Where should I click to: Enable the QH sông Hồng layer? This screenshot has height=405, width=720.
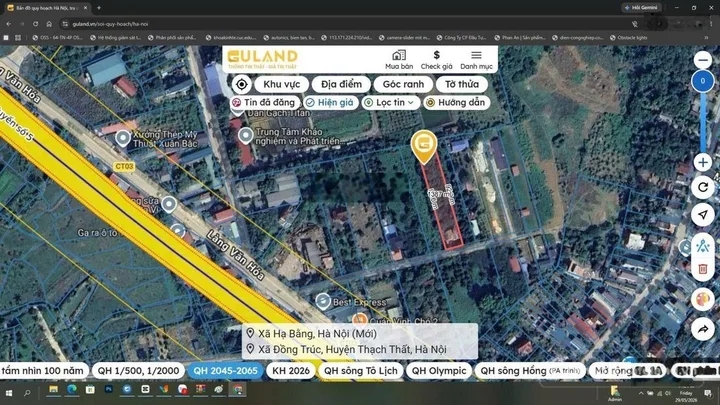[x=530, y=371]
